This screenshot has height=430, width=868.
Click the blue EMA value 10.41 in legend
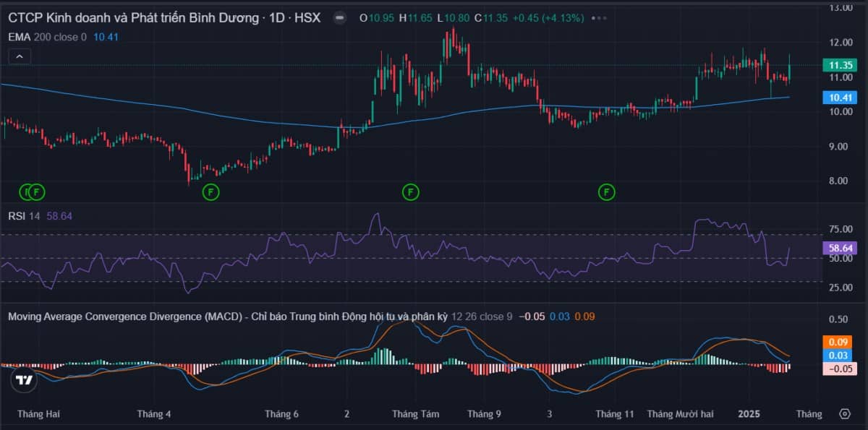pyautogui.click(x=106, y=37)
